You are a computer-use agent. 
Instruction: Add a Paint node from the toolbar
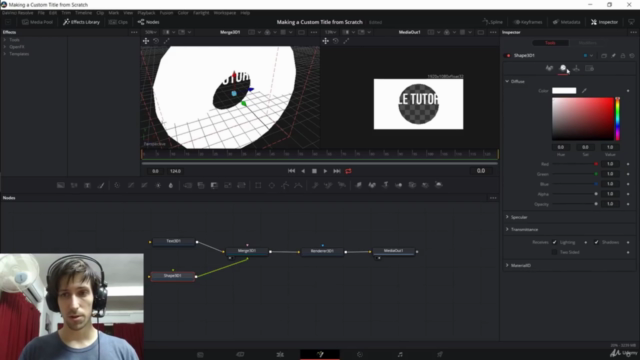pyautogui.click(x=101, y=185)
